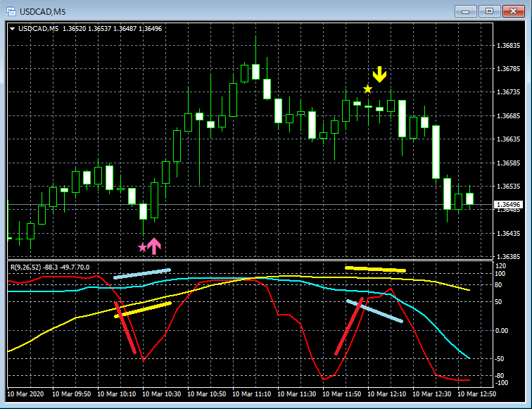Click the indicator scale value 0.00
Screen dimensions: 532x409
[x=502, y=331]
